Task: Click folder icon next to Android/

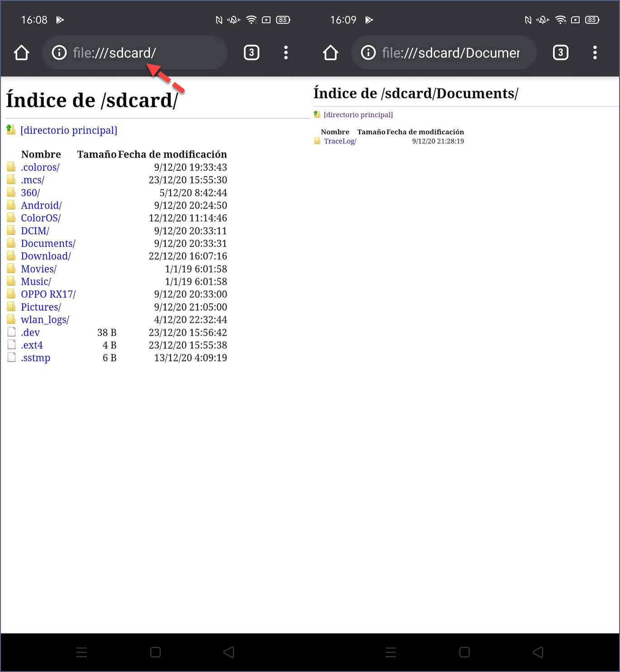Action: click(11, 205)
